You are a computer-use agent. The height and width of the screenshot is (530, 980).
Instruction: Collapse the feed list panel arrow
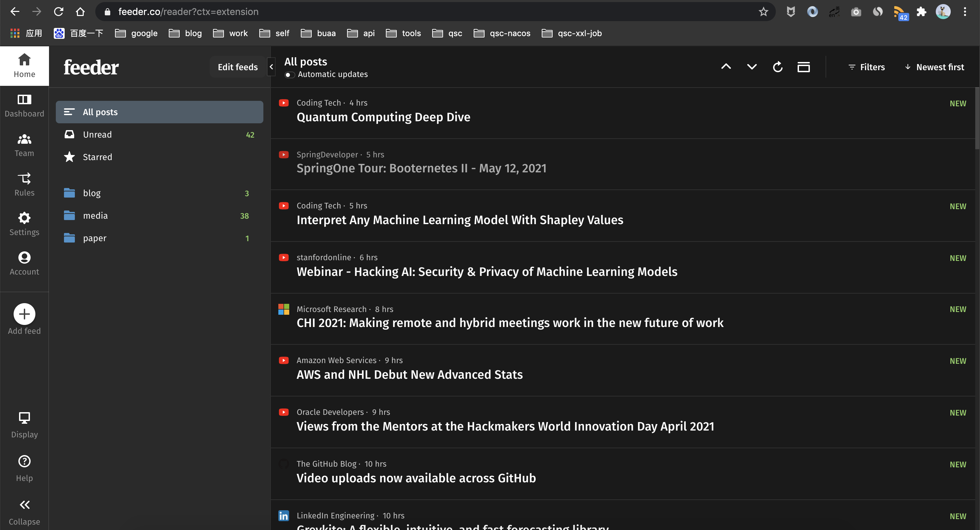pyautogui.click(x=271, y=67)
